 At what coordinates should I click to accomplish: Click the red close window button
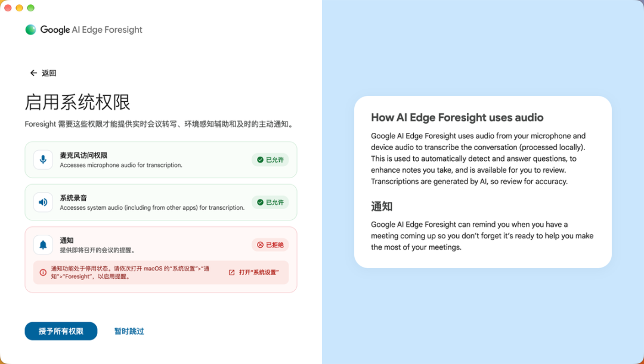click(8, 8)
